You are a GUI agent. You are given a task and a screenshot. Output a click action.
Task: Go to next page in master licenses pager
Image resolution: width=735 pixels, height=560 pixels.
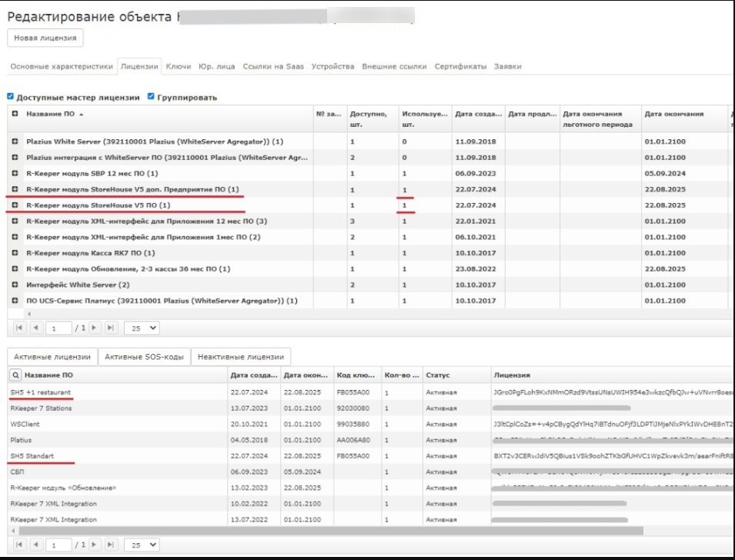[94, 328]
